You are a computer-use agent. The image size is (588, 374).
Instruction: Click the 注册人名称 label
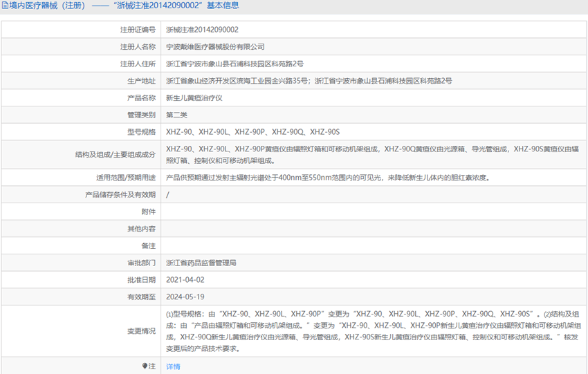138,47
